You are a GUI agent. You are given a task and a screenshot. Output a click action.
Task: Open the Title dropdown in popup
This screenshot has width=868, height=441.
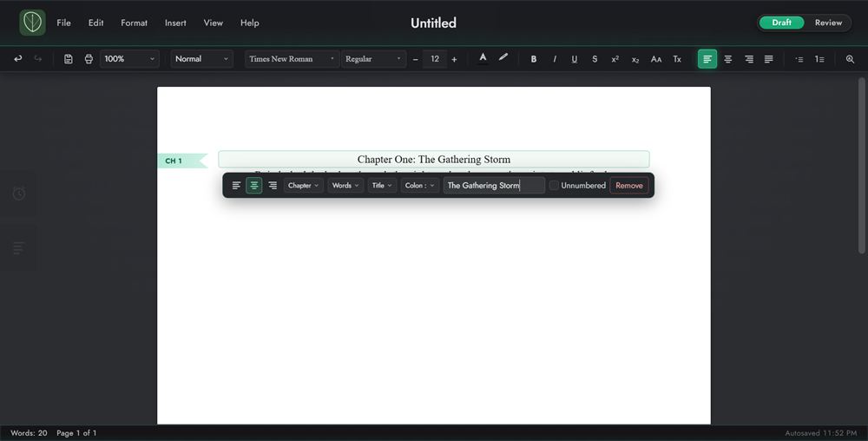382,186
